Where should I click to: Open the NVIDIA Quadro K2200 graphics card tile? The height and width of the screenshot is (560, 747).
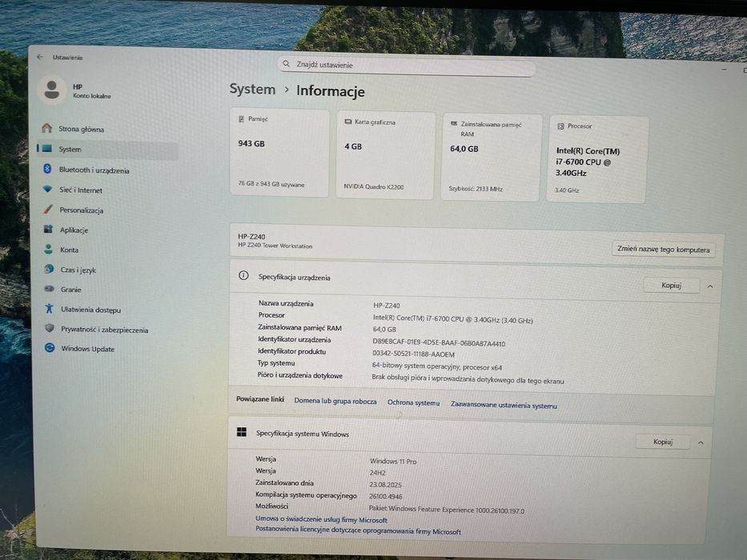click(x=385, y=155)
